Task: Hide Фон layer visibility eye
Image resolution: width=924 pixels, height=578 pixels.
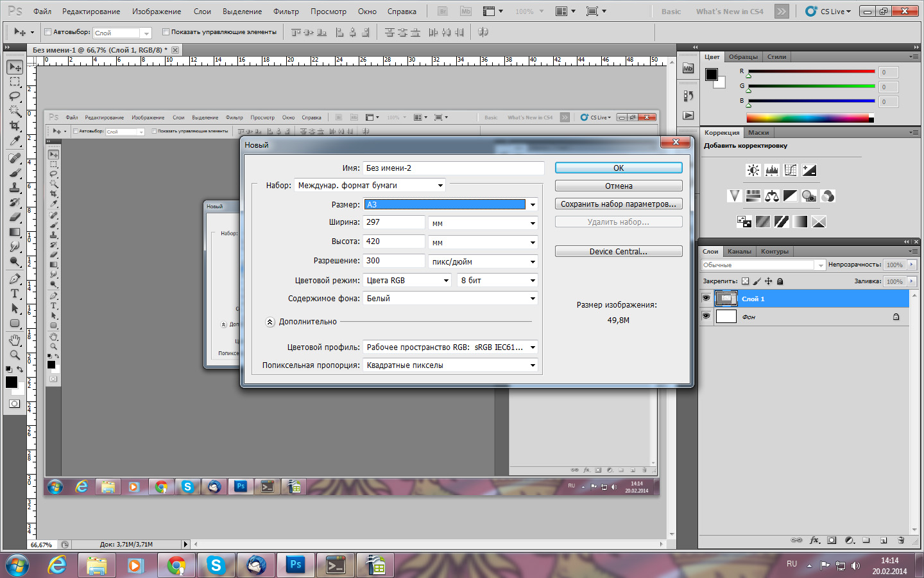Action: point(706,316)
